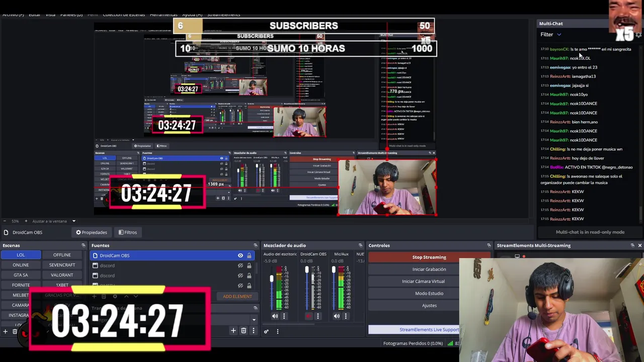This screenshot has height=362, width=644.
Task: Switch to the SEVENCRAFT scene
Action: [x=62, y=265]
